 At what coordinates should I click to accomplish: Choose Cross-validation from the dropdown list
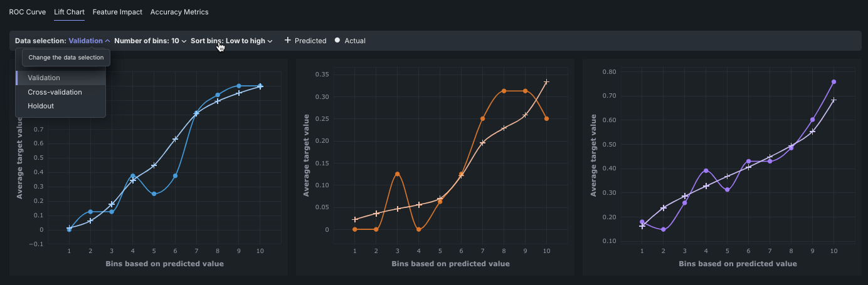click(55, 92)
